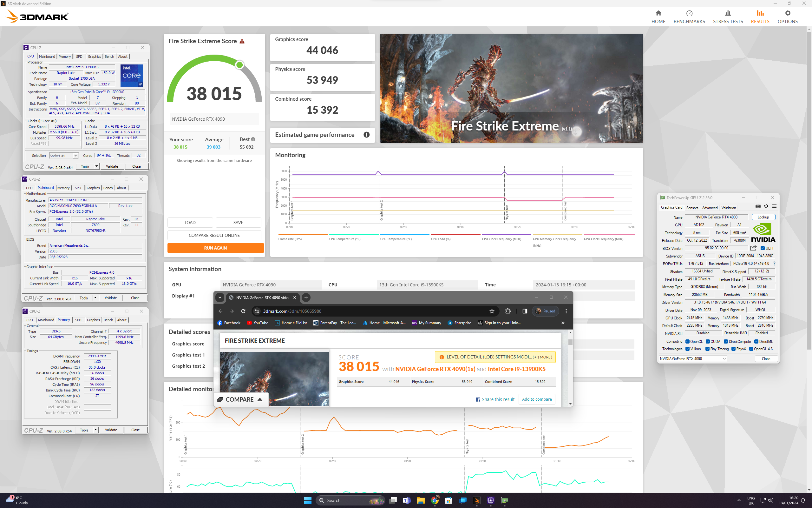This screenshot has width=812, height=508.
Task: Toggle the OpenCL checkbox in GPU-Z
Action: 687,342
